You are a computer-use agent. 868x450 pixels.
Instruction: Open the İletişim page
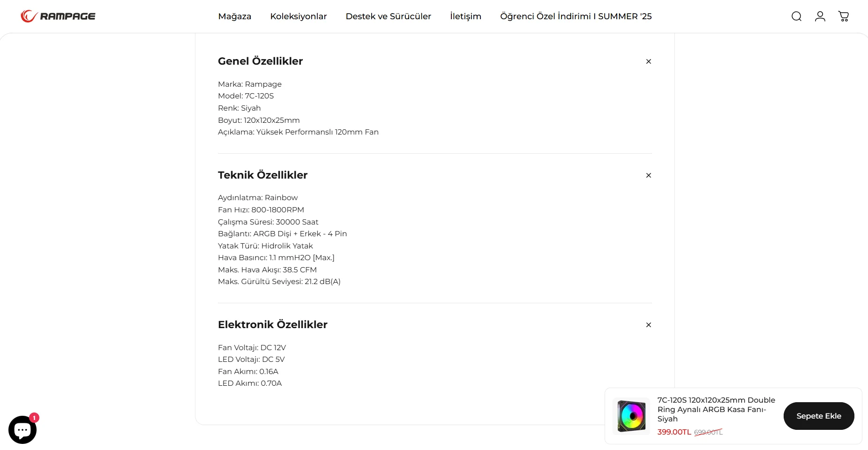[x=465, y=16]
